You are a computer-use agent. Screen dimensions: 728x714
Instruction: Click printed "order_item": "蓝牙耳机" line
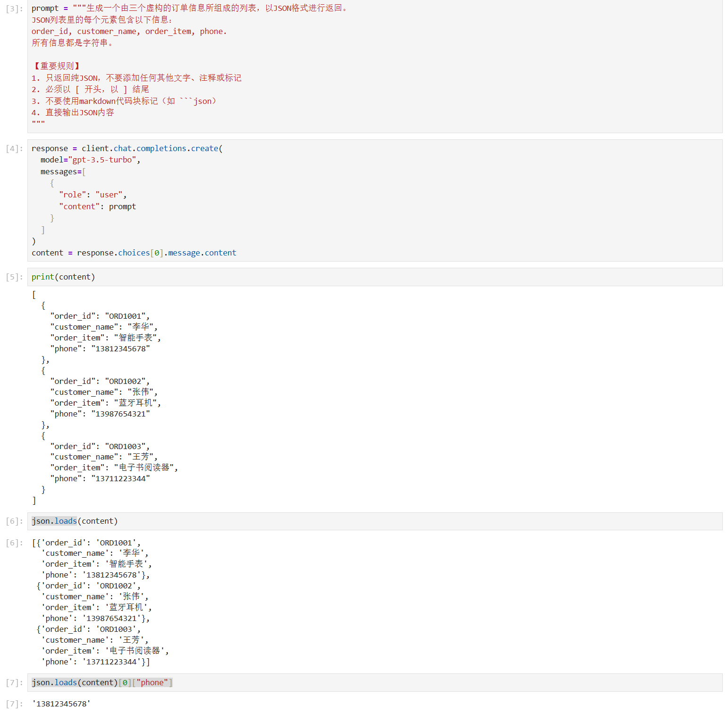coord(106,403)
